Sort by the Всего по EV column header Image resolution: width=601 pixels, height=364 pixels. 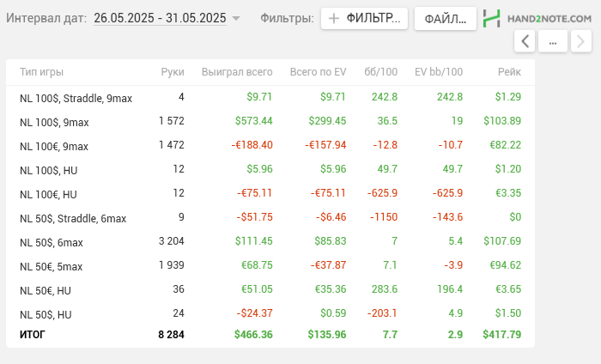click(x=318, y=73)
